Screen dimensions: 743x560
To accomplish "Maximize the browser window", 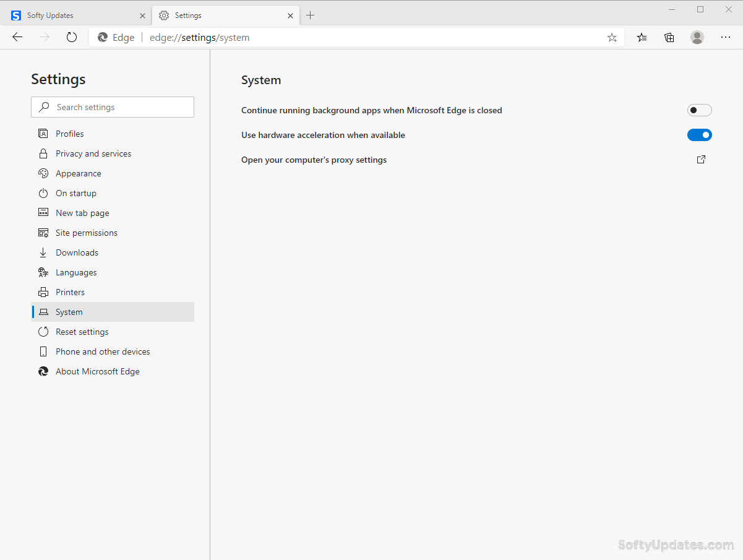I will point(700,9).
